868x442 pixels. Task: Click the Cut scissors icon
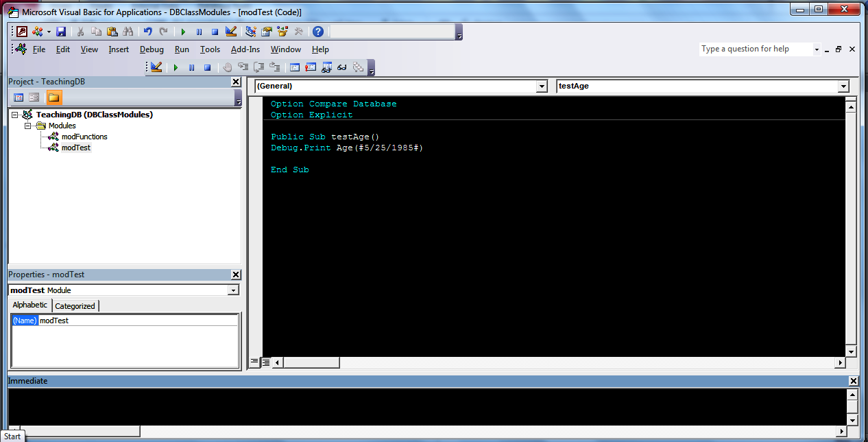click(81, 32)
